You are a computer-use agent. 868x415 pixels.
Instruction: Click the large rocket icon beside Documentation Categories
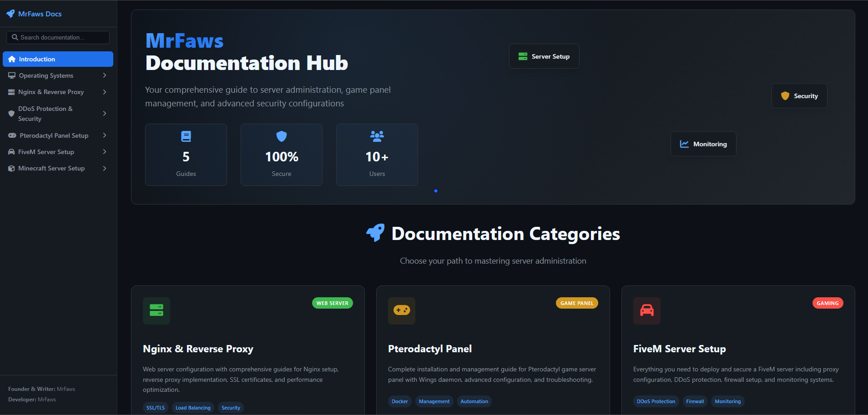pyautogui.click(x=375, y=233)
